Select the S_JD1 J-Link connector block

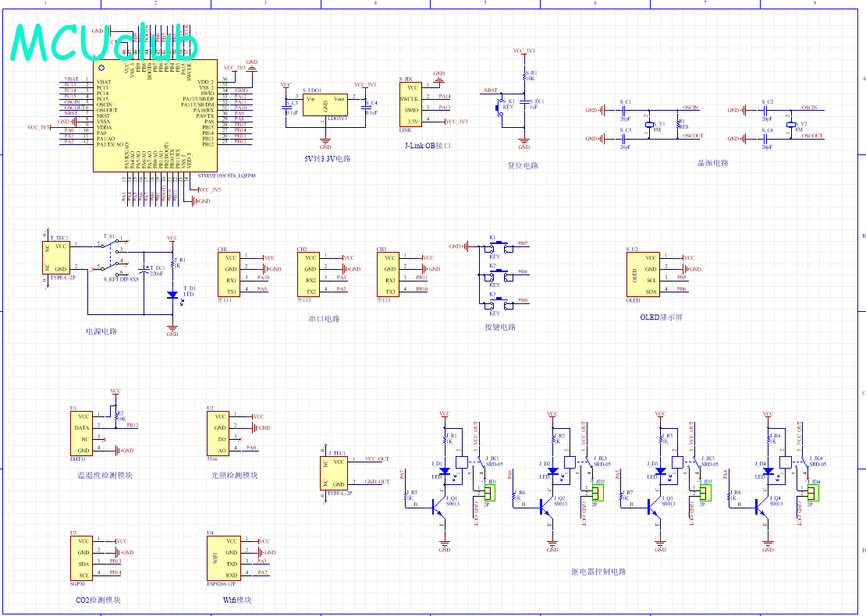pos(410,105)
